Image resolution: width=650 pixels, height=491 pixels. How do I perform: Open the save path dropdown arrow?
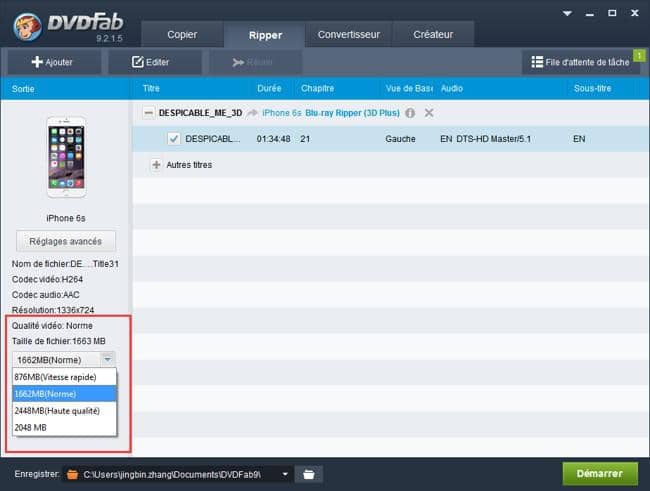(x=285, y=474)
